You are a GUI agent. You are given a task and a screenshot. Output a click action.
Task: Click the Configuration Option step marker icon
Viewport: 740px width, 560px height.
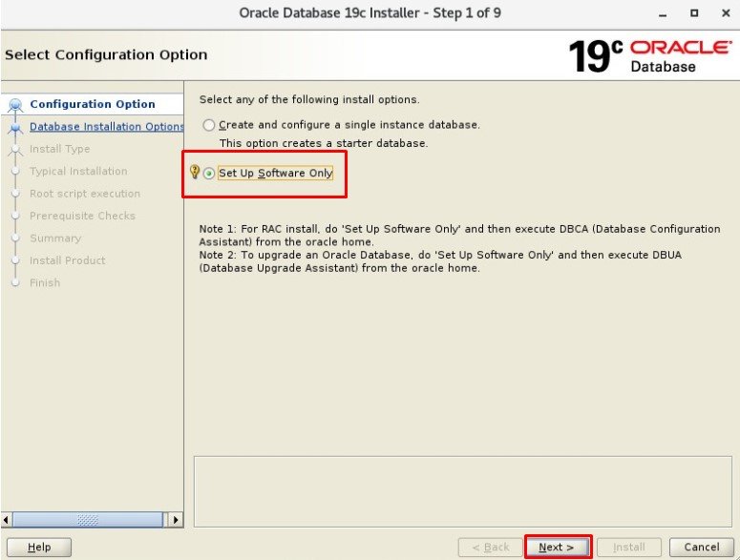point(15,105)
